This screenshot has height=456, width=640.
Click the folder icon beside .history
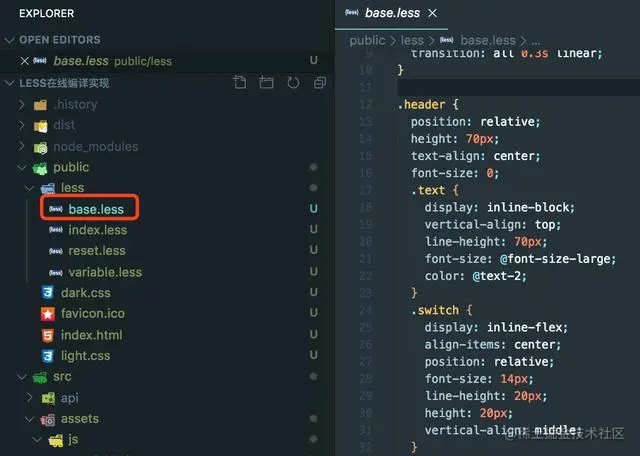pyautogui.click(x=40, y=105)
